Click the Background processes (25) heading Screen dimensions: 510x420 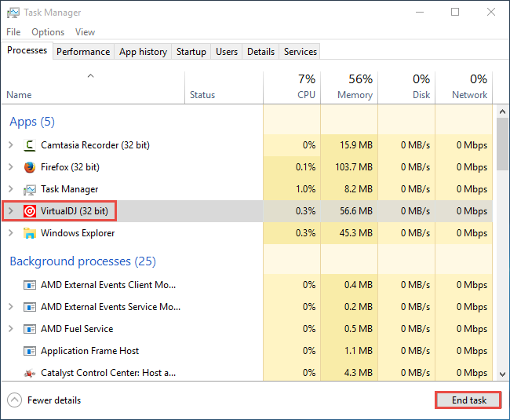tap(83, 261)
